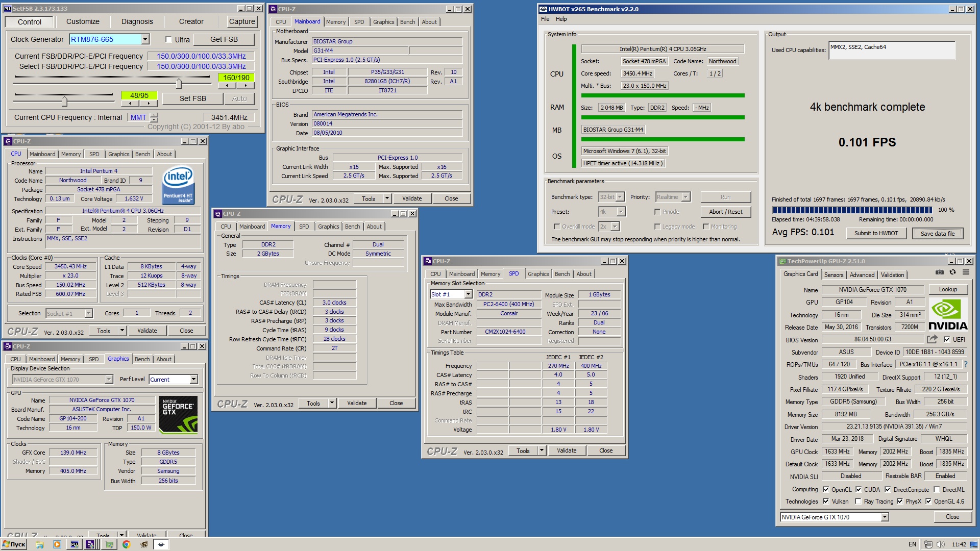The height and width of the screenshot is (551, 980).
Task: Open the Creator tab in SetFSB
Action: click(x=191, y=21)
